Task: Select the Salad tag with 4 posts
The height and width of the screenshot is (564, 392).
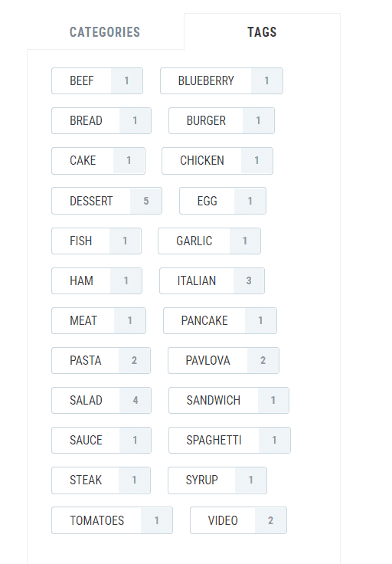Action: click(x=101, y=401)
